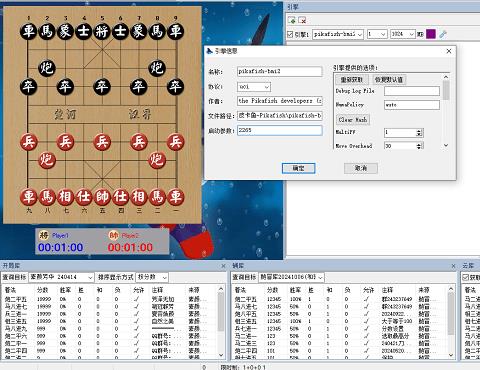Select the black general piece 將
The width and height of the screenshot is (480, 370).
pos(102,31)
